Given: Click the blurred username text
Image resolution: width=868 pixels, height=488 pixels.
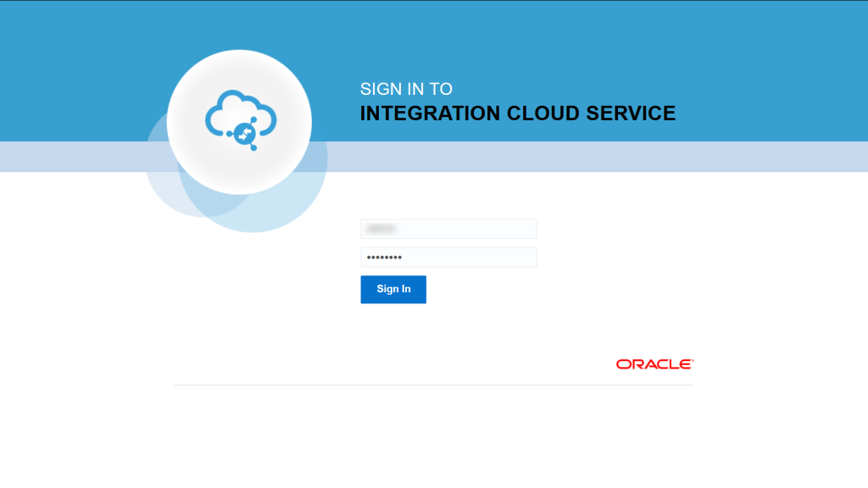Looking at the screenshot, I should [381, 229].
